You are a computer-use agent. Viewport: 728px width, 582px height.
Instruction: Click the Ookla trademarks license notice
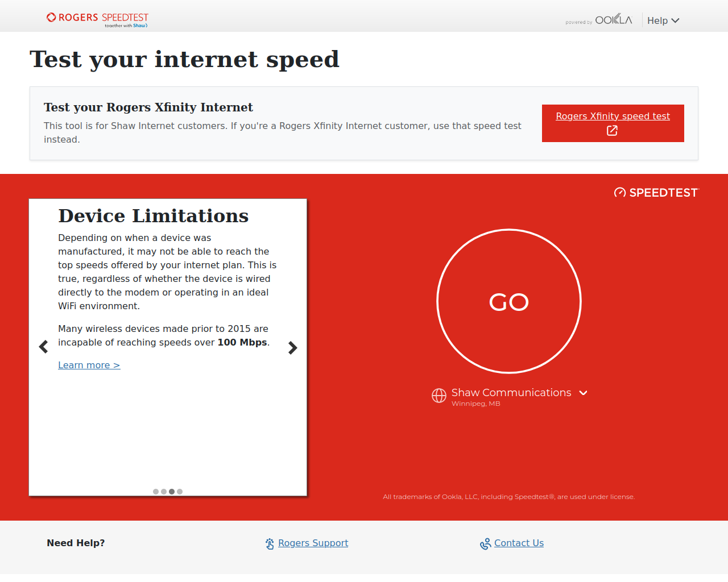(509, 497)
